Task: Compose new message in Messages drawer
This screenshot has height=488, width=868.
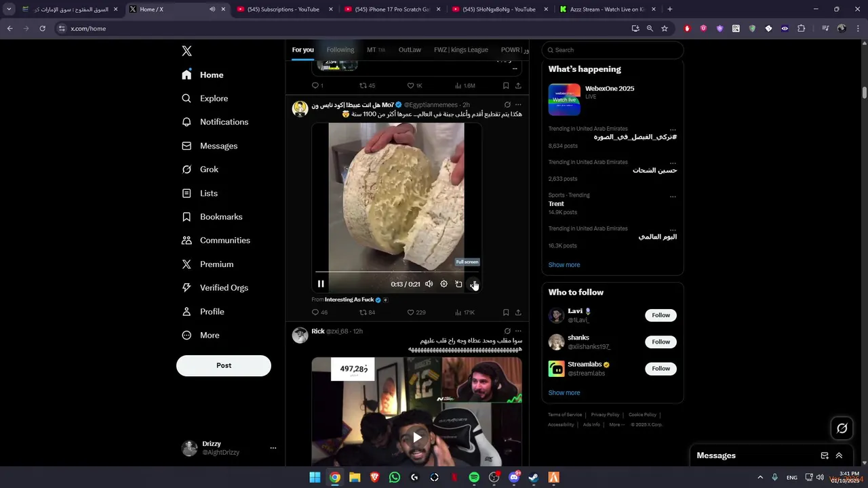Action: pyautogui.click(x=825, y=455)
